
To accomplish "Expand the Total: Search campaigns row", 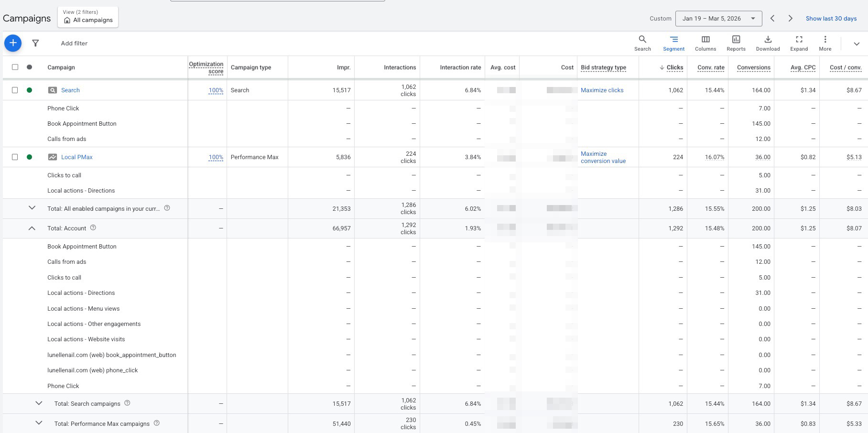I will (x=39, y=403).
